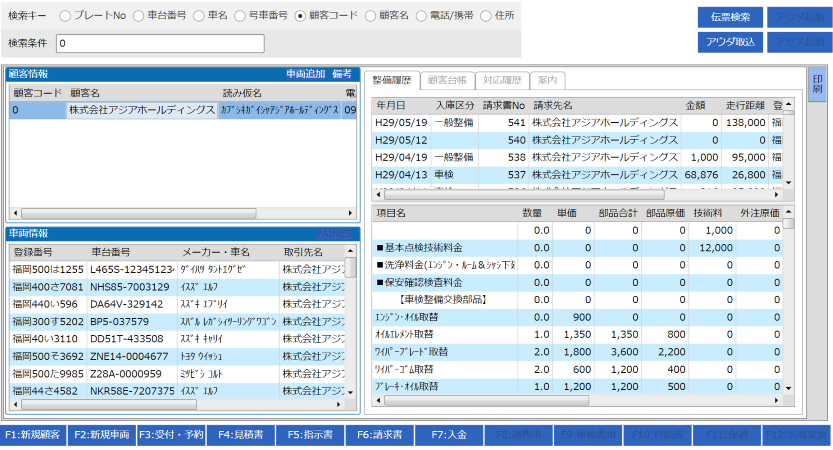Click F7:入金 payment button
Viewport: 833px width, 450px height.
(x=449, y=435)
